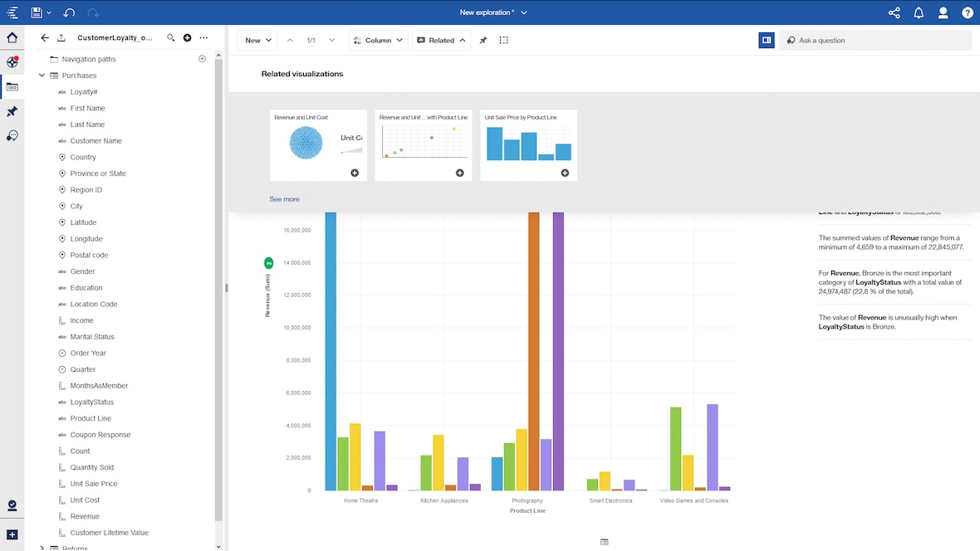Screen dimensions: 980x551
Task: Select the Pin collection icon in sidebar
Action: [12, 111]
